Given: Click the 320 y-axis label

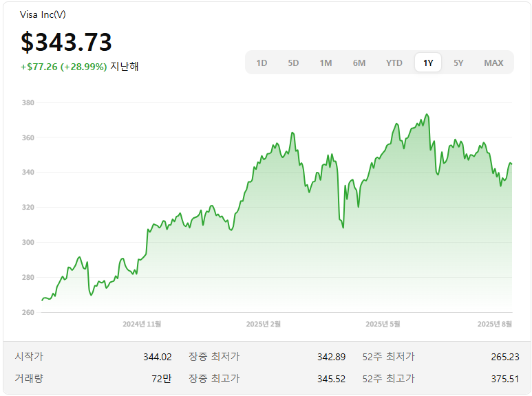Looking at the screenshot, I should coord(28,207).
